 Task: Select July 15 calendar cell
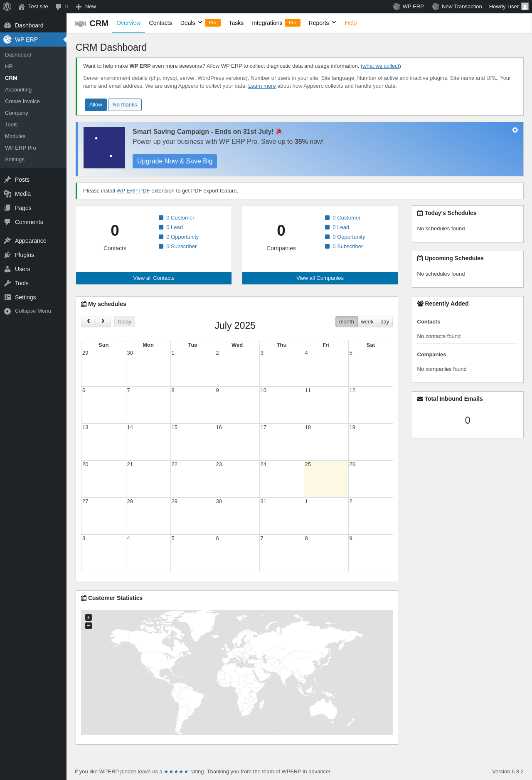(193, 442)
